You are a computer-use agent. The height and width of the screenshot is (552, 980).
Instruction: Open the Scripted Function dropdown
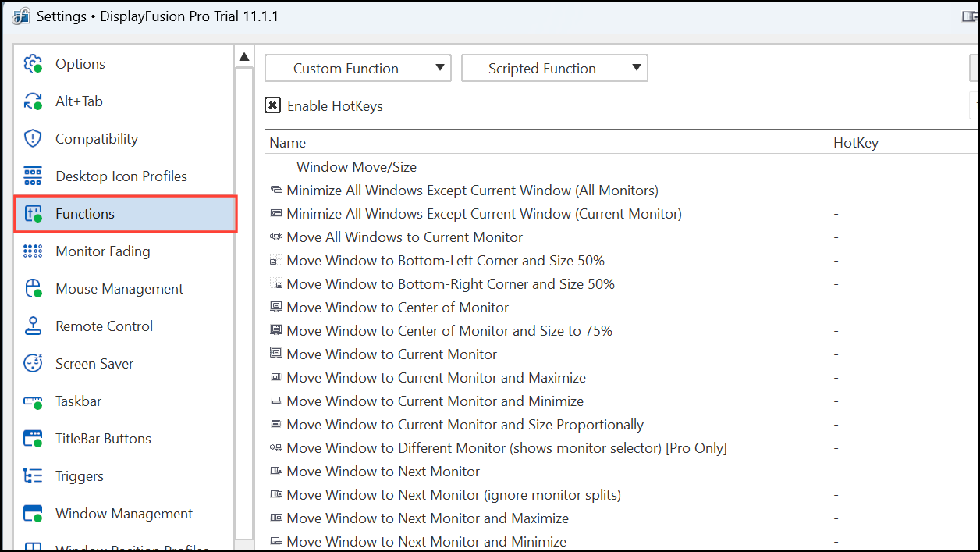555,68
